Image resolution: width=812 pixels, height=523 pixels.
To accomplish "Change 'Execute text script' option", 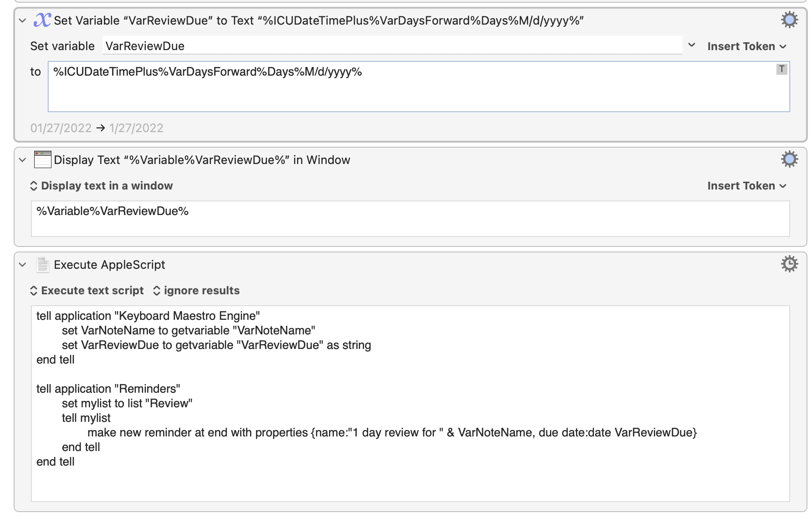I will [x=87, y=291].
